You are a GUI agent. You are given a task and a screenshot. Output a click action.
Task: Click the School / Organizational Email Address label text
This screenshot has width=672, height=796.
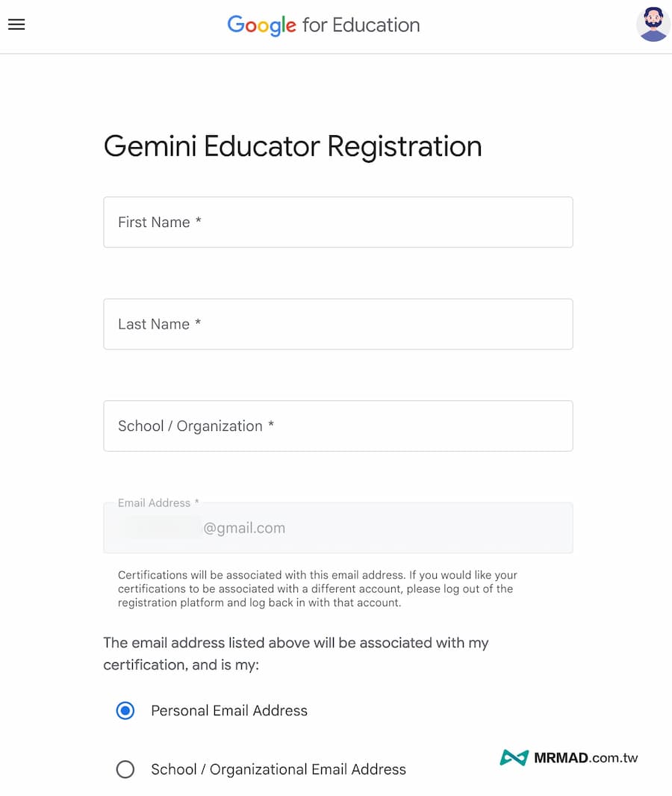[279, 769]
